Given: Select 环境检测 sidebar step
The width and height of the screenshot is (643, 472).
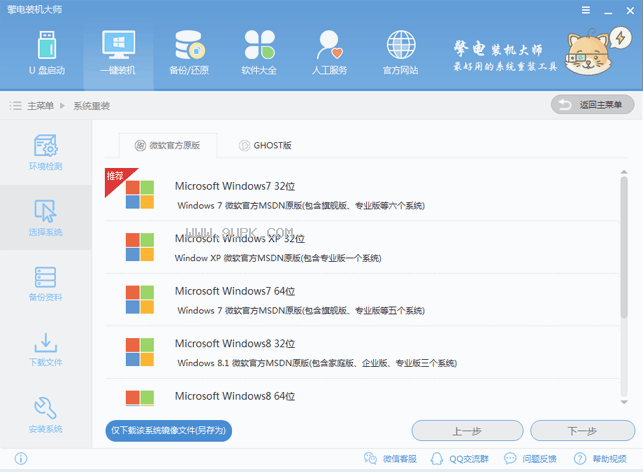Looking at the screenshot, I should 46,152.
